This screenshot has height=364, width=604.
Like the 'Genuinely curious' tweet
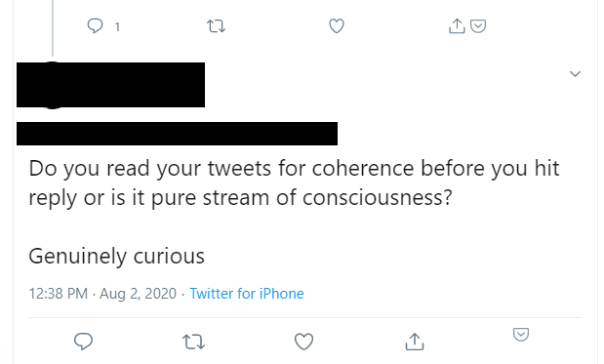coord(303,342)
